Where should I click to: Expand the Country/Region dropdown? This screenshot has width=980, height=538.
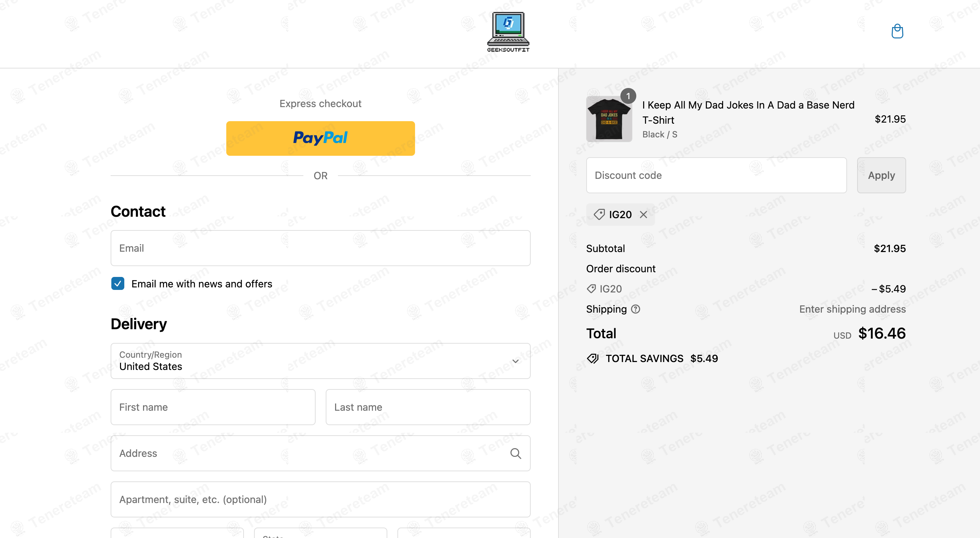pos(320,361)
